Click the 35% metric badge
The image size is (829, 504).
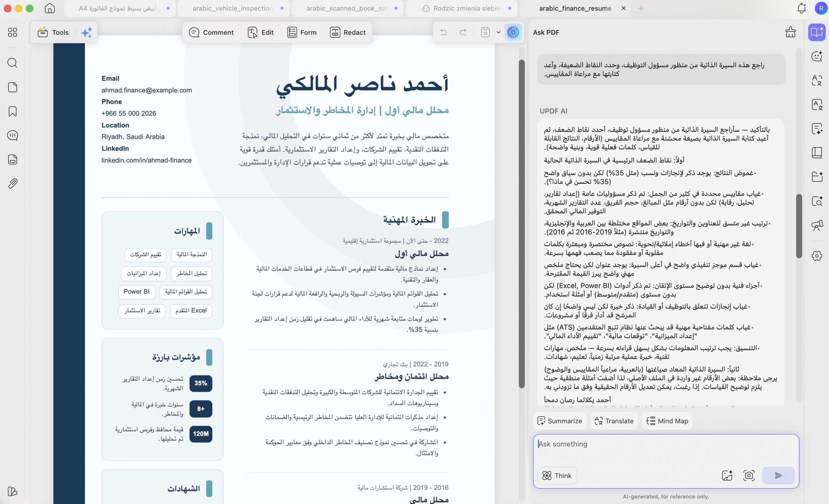pos(201,383)
